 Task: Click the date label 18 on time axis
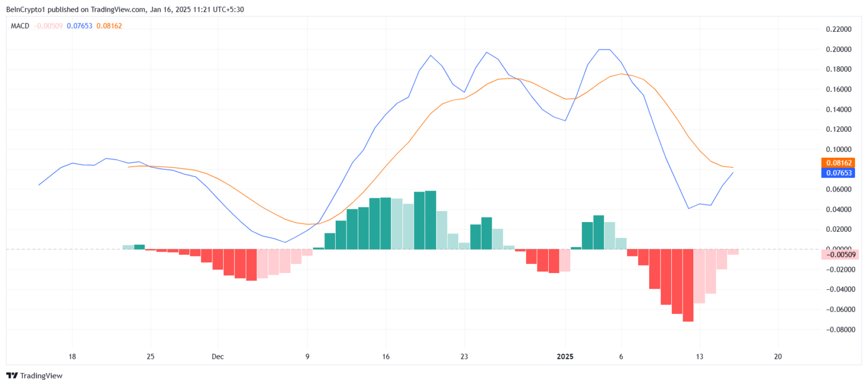pos(72,357)
